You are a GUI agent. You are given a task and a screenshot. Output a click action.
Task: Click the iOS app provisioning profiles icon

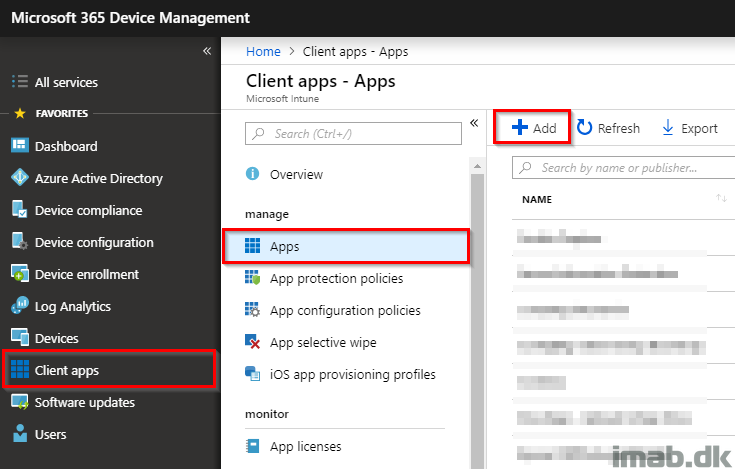(x=252, y=373)
